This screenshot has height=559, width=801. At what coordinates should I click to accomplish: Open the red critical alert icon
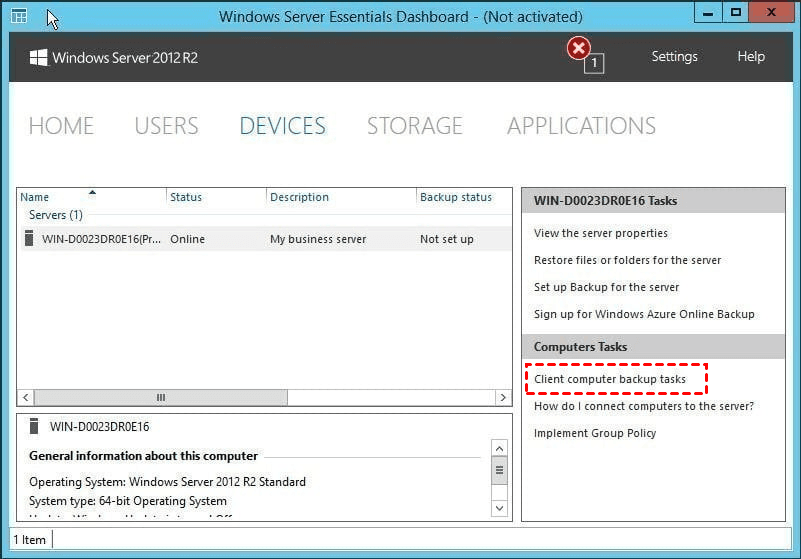(x=578, y=49)
